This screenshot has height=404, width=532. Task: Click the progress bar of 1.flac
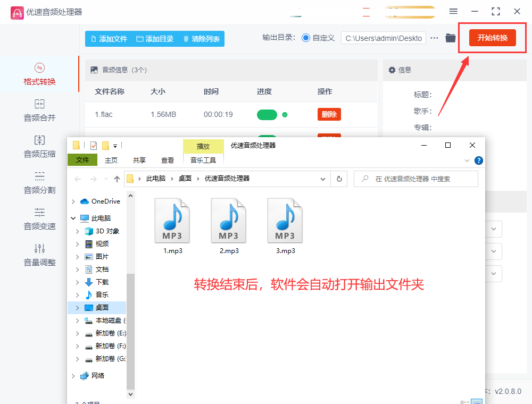coord(267,115)
